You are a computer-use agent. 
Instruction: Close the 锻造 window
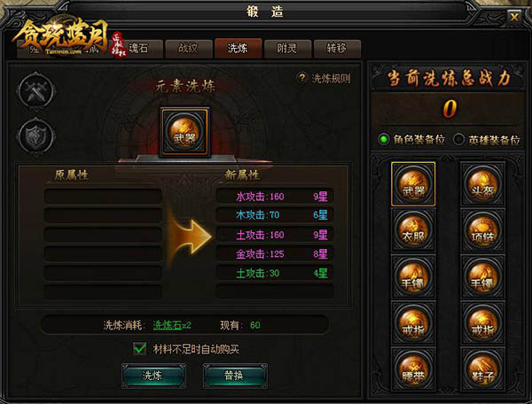(514, 17)
